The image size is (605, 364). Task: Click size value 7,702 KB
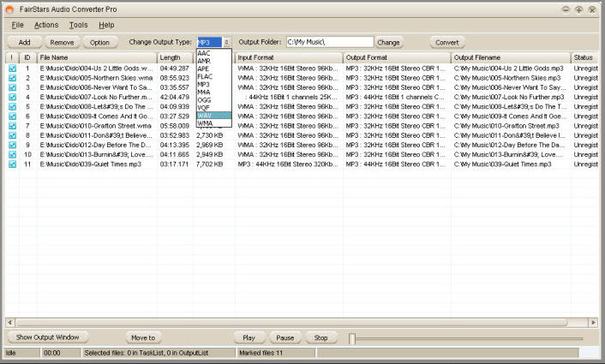point(209,164)
